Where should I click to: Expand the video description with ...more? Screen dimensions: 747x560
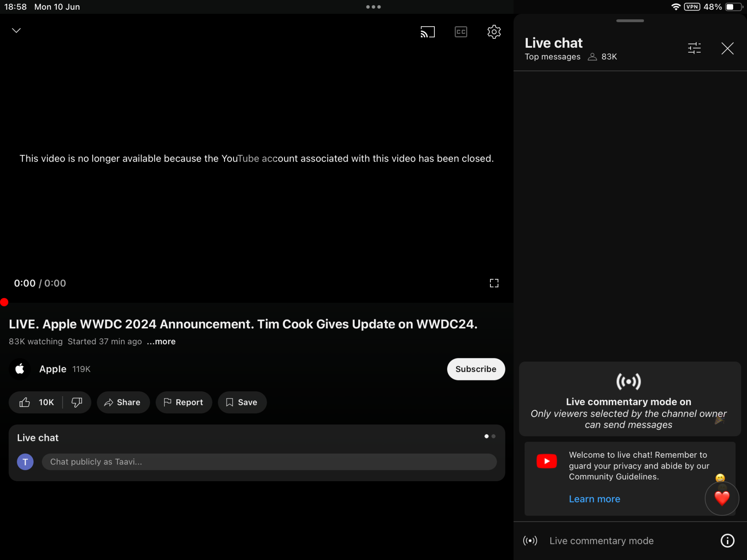[161, 341]
